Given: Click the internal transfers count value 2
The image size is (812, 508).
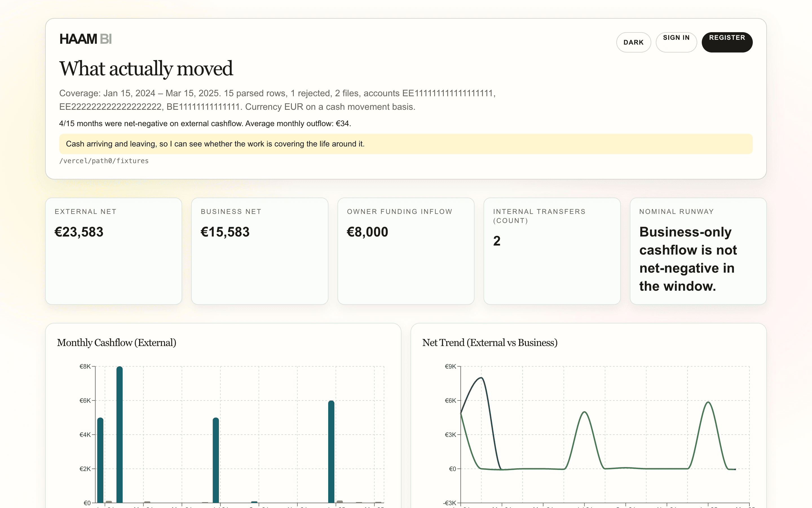Looking at the screenshot, I should pos(497,241).
